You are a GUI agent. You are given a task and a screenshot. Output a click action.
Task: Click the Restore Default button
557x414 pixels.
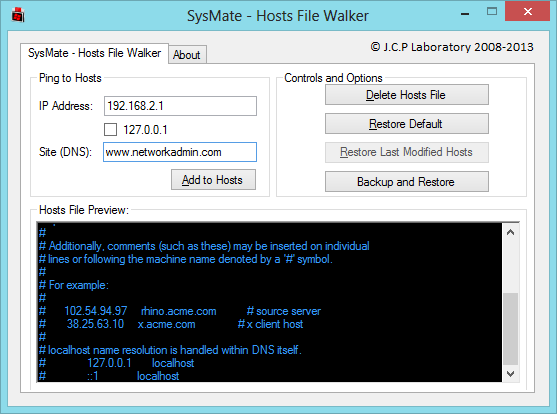(407, 124)
